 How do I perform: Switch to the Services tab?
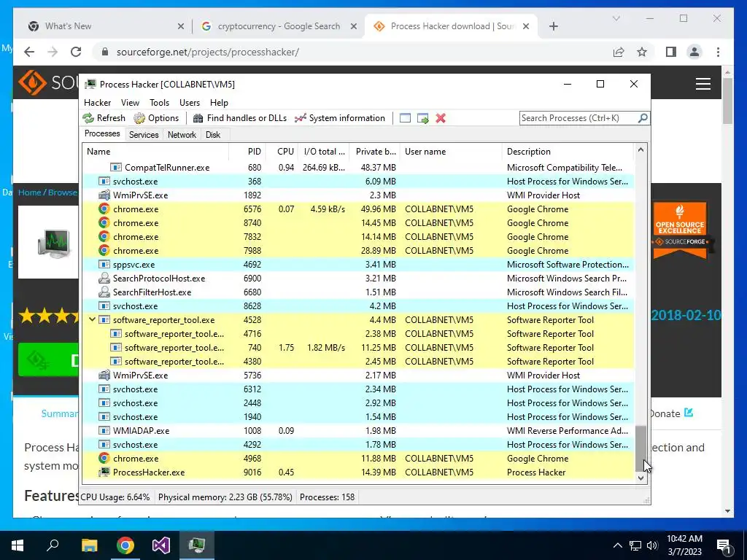tap(144, 135)
